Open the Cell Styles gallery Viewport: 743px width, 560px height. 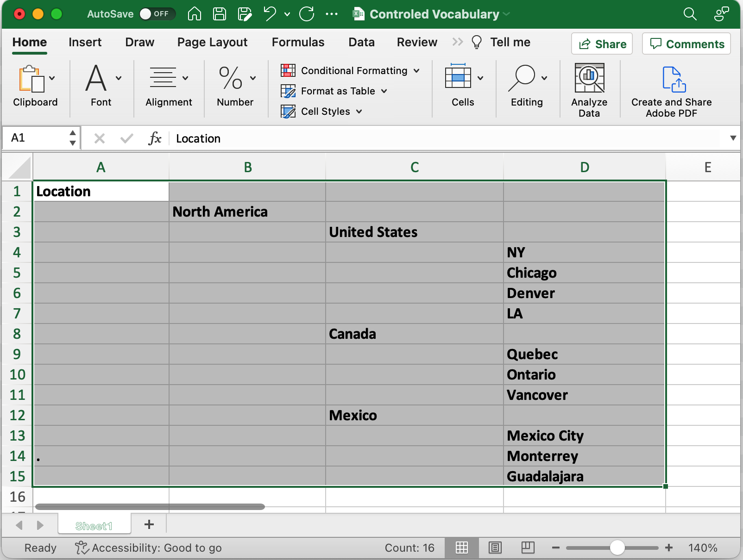click(321, 111)
